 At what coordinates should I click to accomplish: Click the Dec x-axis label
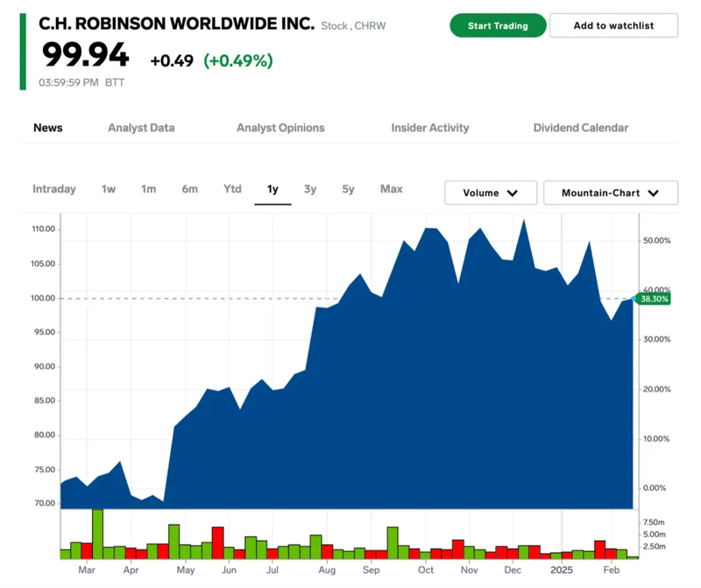513,570
